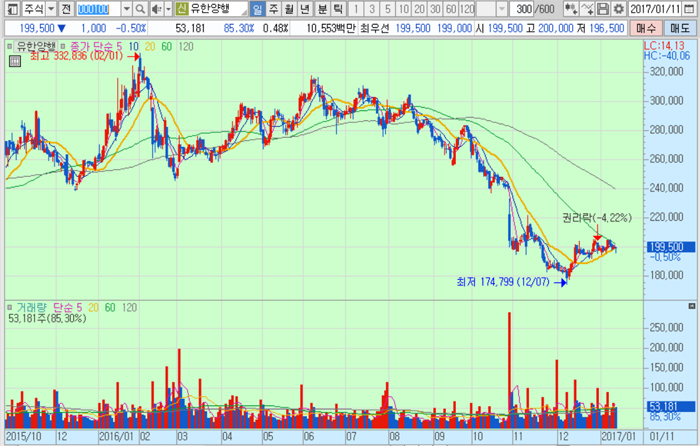
Task: Select the 틱 tick chart tab
Action: 338,9
